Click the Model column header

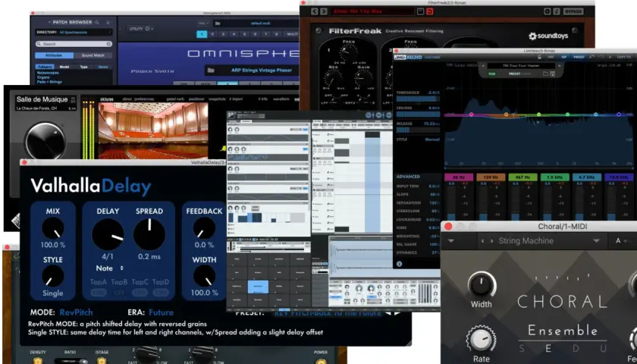pos(64,67)
